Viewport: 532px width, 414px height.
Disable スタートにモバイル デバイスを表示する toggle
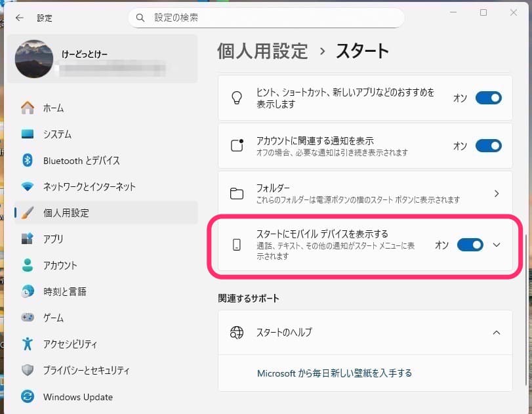click(x=470, y=245)
